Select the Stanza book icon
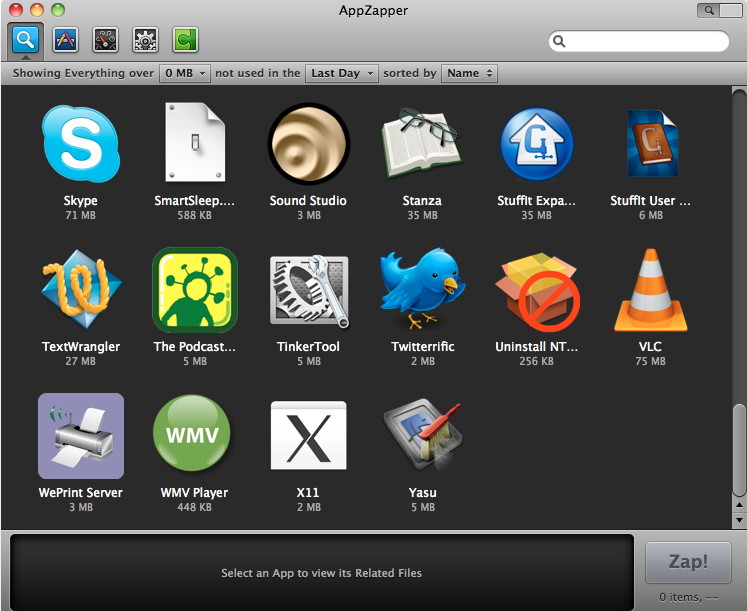The image size is (747, 611). tap(422, 143)
